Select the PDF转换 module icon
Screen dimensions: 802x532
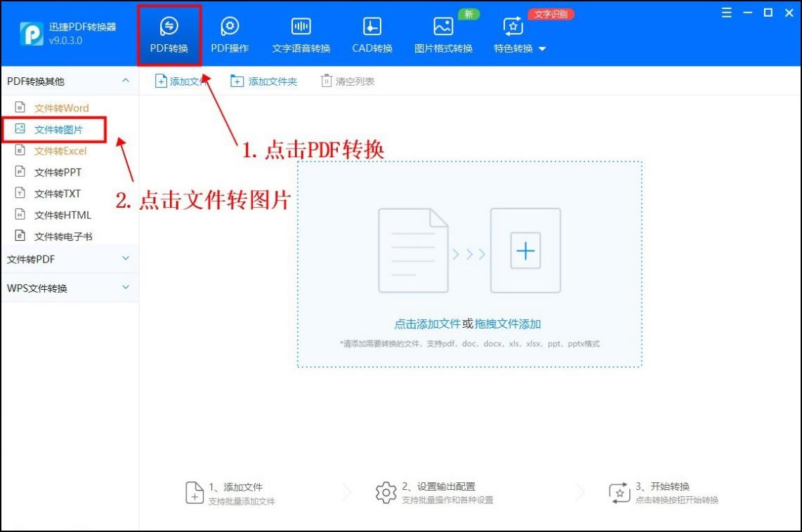click(x=169, y=32)
